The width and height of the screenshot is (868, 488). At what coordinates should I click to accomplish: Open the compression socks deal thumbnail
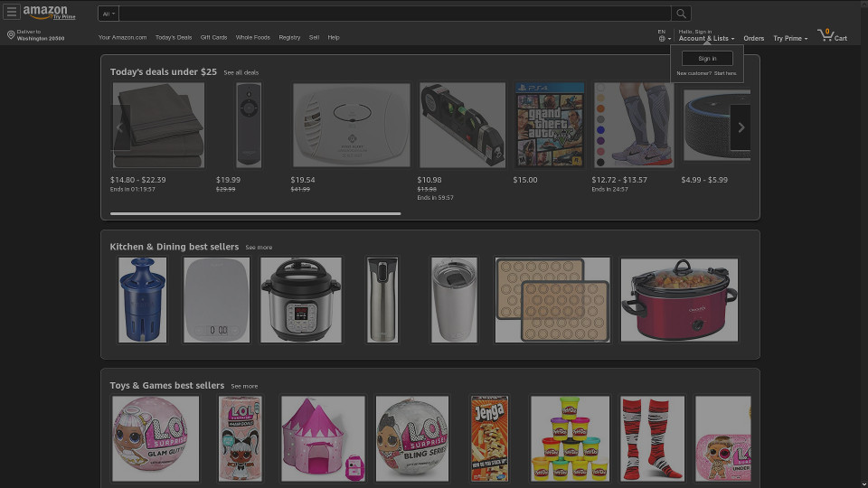pyautogui.click(x=634, y=125)
